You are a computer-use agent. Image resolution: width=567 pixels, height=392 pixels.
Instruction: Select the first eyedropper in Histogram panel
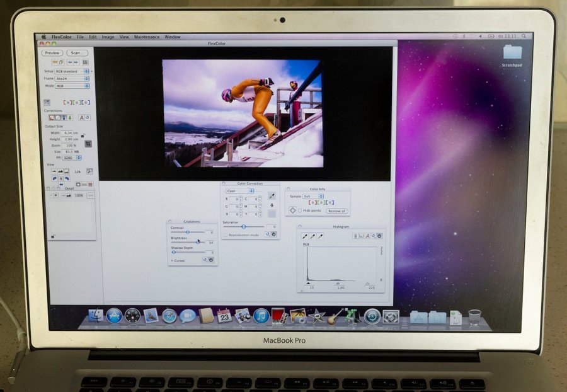[306, 236]
